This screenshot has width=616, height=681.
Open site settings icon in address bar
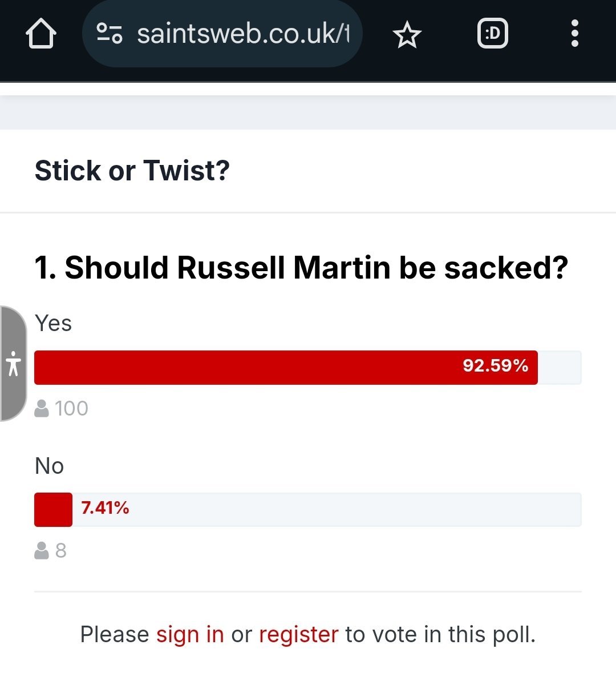(110, 34)
